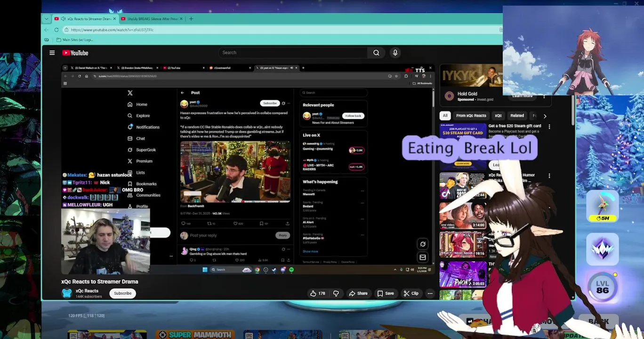This screenshot has width=644, height=339.
Task: Select the From xQc Reacts chip
Action: pyautogui.click(x=471, y=116)
